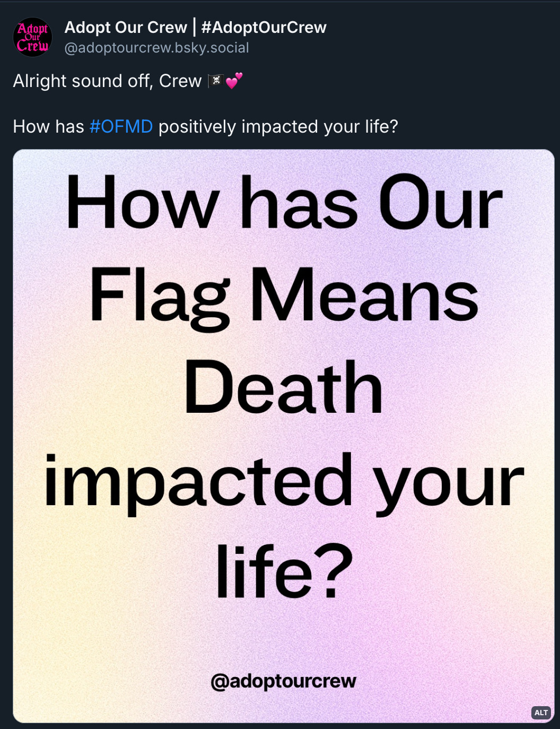Click the pirate flag emoji
Image resolution: width=560 pixels, height=729 pixels.
pyautogui.click(x=216, y=81)
